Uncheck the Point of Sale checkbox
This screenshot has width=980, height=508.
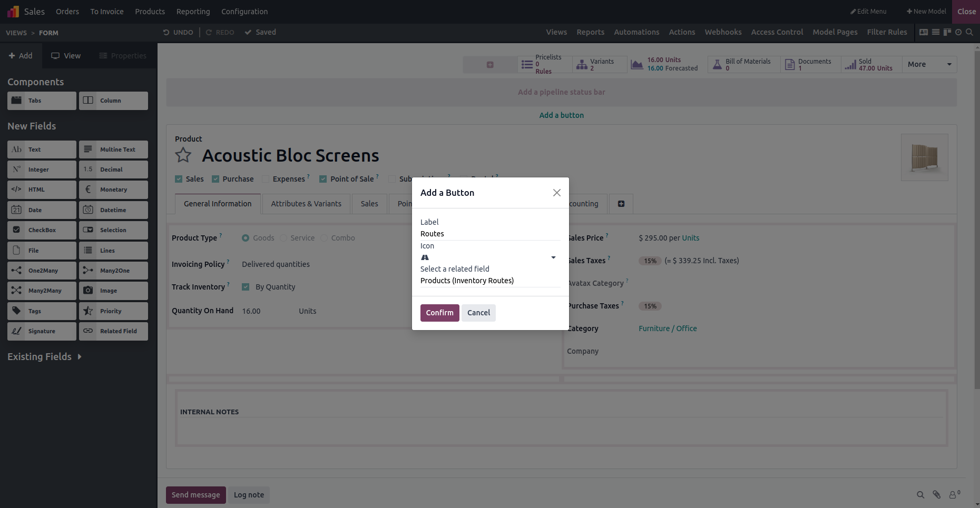[x=323, y=179]
